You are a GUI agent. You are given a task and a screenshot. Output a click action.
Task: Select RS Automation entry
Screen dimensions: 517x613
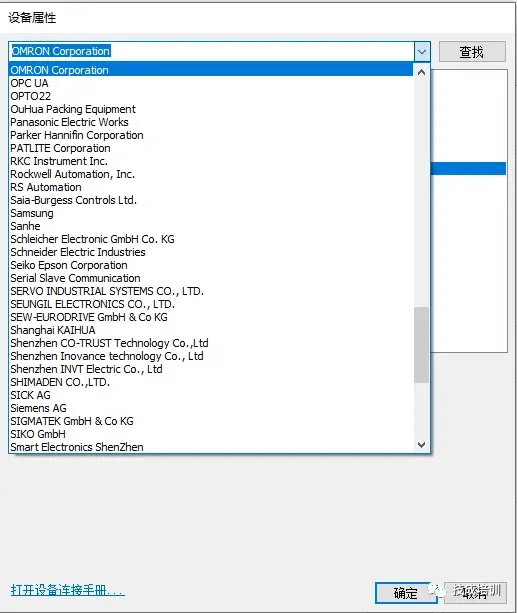[x=211, y=187]
